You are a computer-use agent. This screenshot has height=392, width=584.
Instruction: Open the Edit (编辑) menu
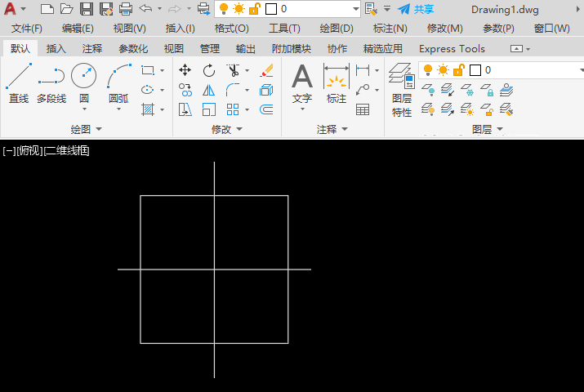click(x=78, y=29)
